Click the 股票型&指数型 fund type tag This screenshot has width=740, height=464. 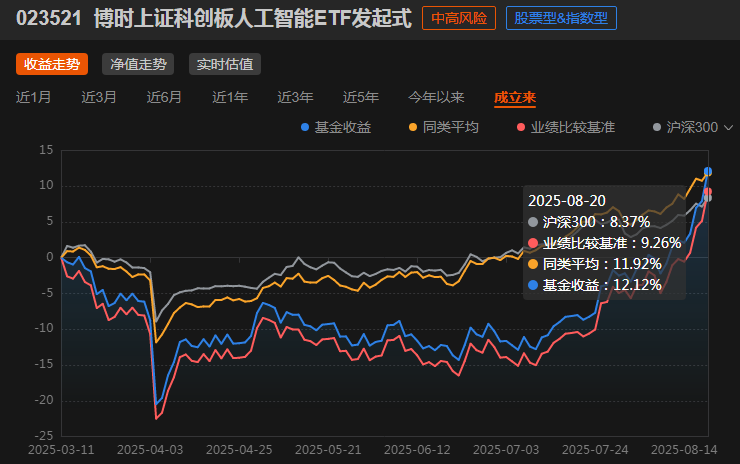tap(561, 18)
